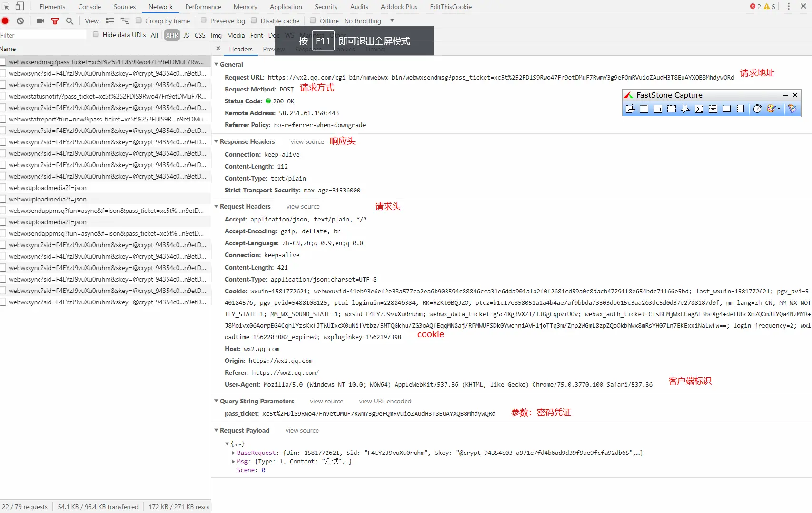Switch to the Elements tab
The width and height of the screenshot is (812, 513).
(52, 7)
